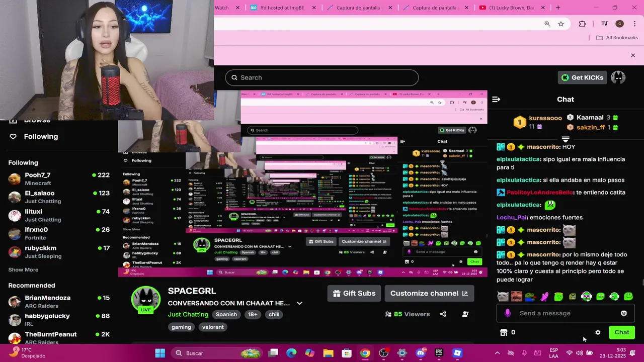This screenshot has width=644, height=362.
Task: Open chat settings gear icon
Action: coord(598,332)
